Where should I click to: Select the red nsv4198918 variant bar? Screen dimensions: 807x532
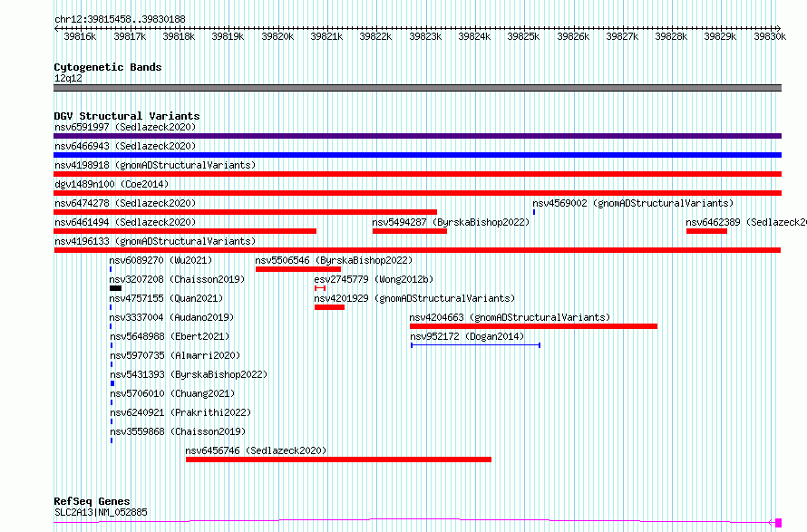pyautogui.click(x=417, y=174)
